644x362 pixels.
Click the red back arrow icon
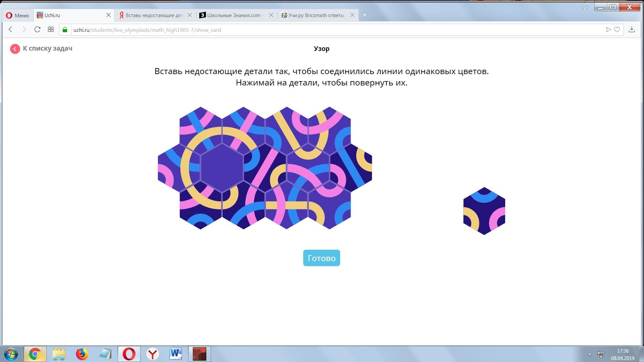[x=15, y=49]
